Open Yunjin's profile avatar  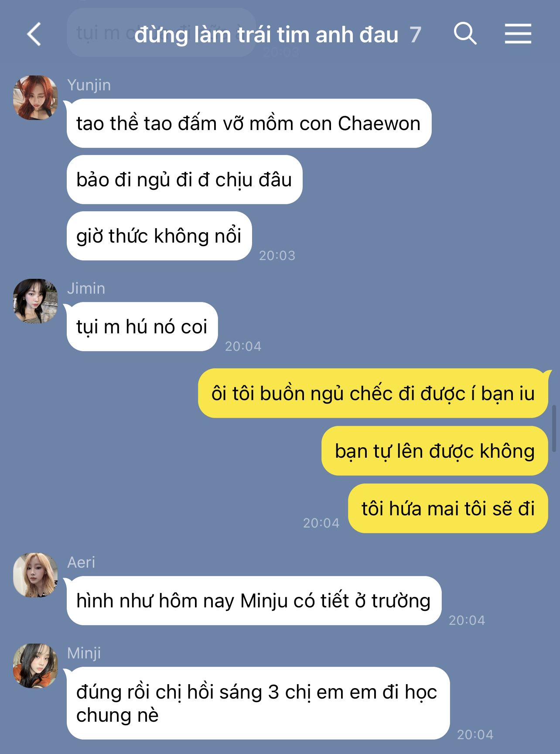[x=35, y=98]
